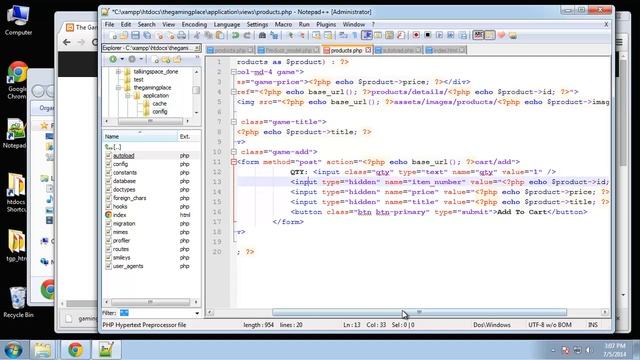The image size is (640, 360).
Task: Move the editor horizontal scrollbar thumb
Action: coord(419,312)
